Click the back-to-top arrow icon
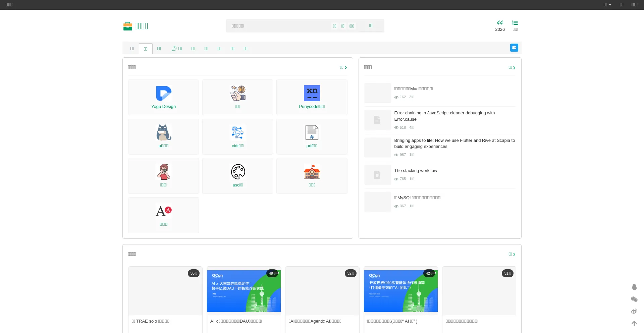644x333 pixels. 634,323
